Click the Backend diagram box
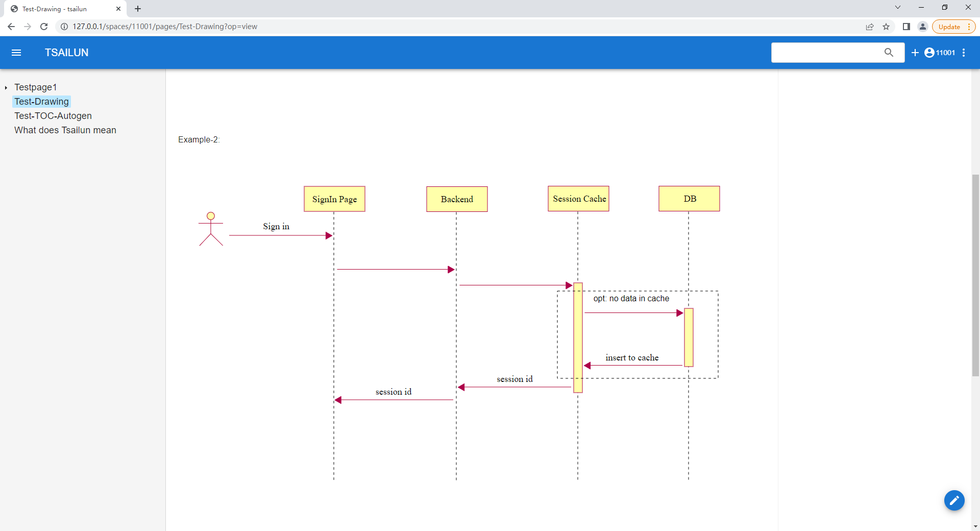Screen dimensions: 980x531 [x=457, y=199]
